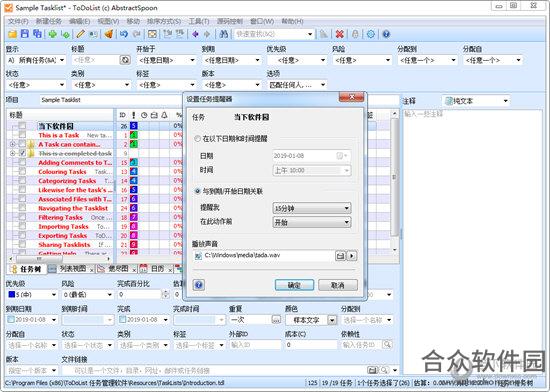550x392 pixels.
Task: Click the collapse all tasks icon
Action: (180, 34)
